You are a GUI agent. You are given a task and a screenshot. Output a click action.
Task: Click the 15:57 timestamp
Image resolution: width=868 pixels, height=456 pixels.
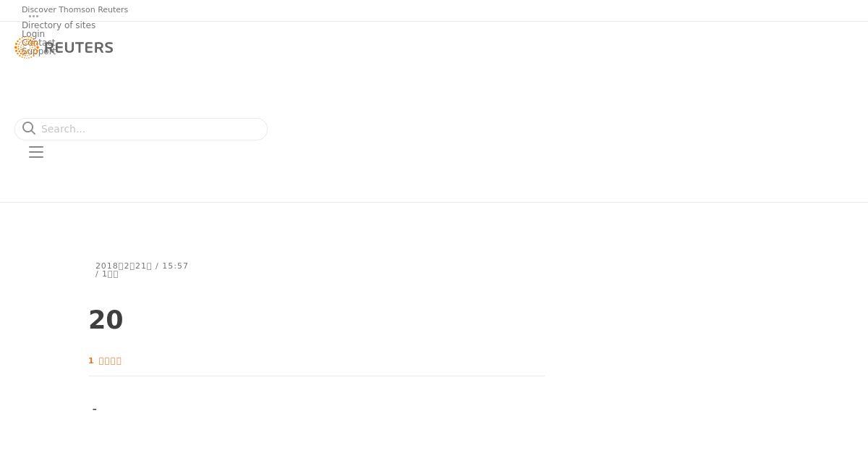[175, 266]
